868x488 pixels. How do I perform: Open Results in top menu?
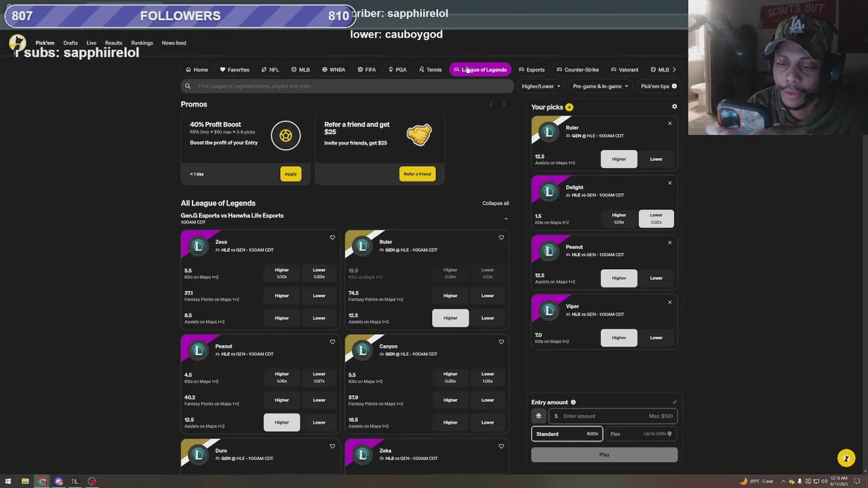113,43
